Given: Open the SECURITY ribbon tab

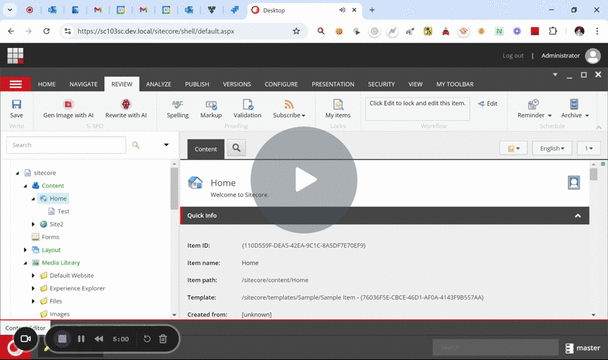Looking at the screenshot, I should pyautogui.click(x=382, y=84).
